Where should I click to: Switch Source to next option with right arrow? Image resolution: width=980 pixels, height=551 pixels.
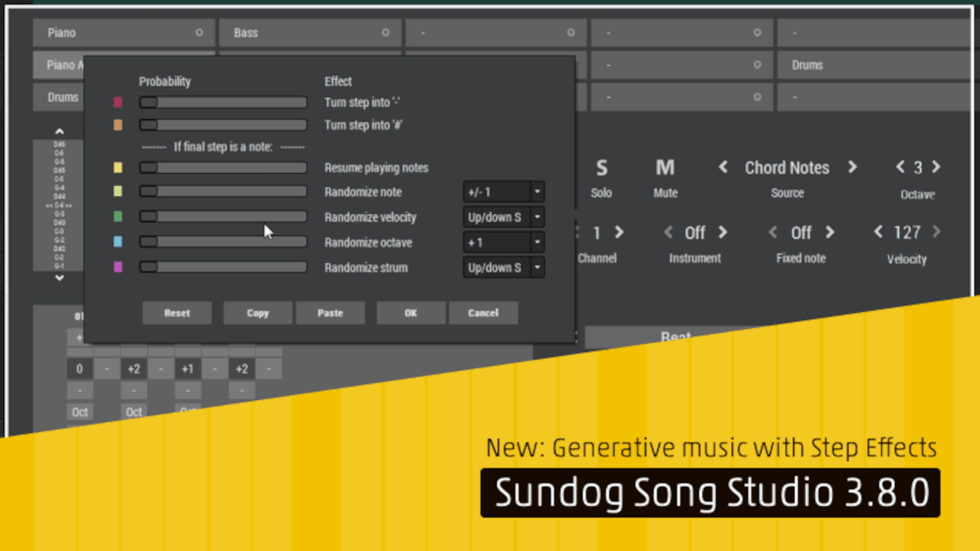coord(853,167)
